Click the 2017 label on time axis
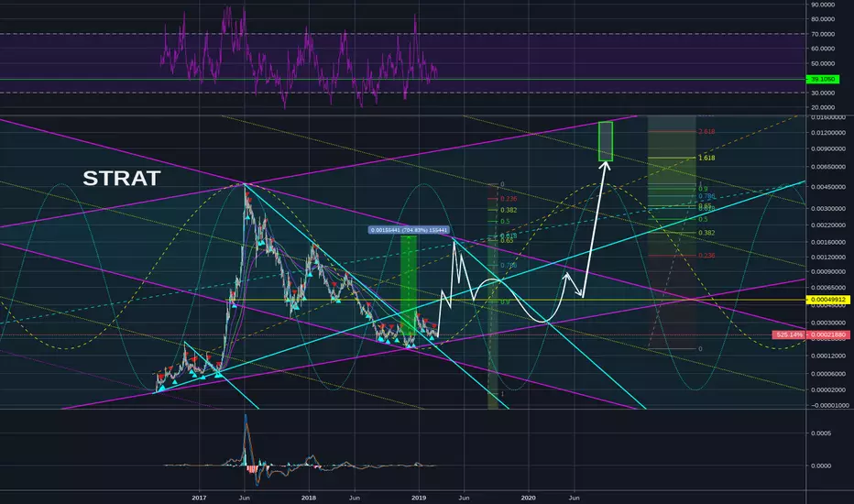This screenshot has height=504, width=854. (200, 498)
